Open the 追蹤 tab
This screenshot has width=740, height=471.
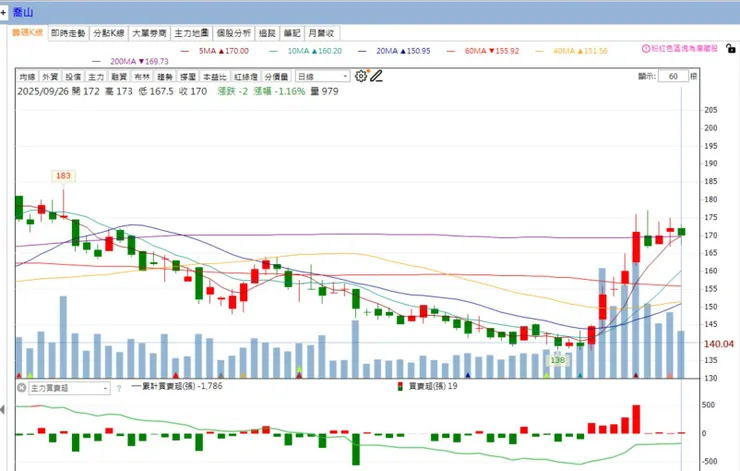pos(267,33)
